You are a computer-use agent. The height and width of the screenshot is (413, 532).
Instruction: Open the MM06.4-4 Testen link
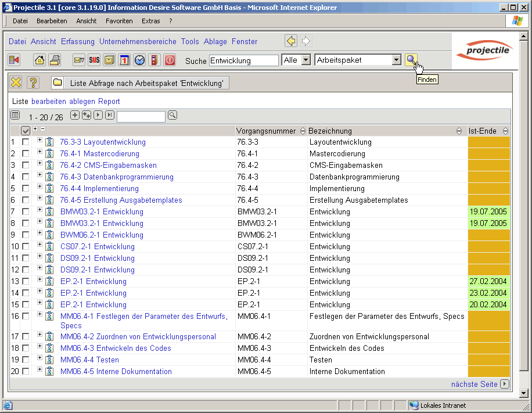tap(89, 360)
